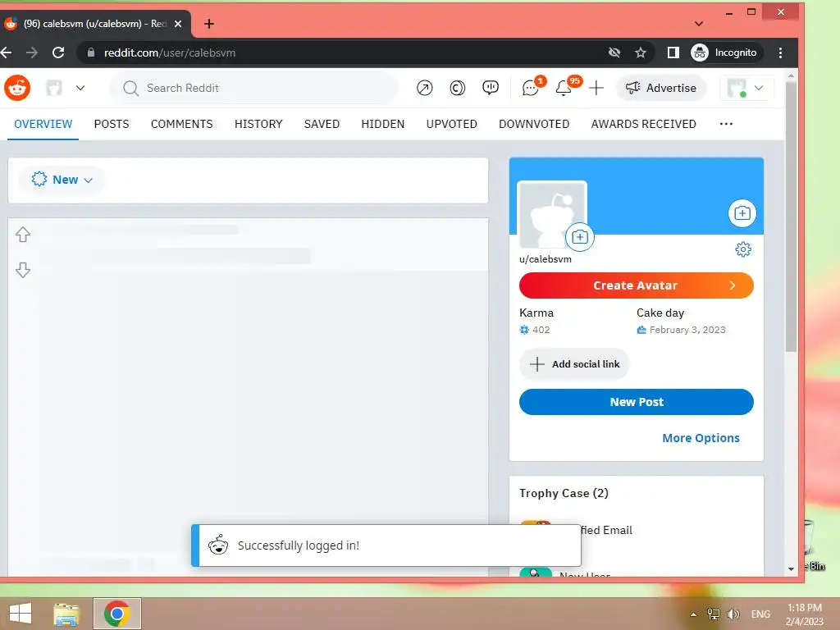Open the Popular arrow icon in header
This screenshot has height=630, width=840.
click(x=424, y=88)
